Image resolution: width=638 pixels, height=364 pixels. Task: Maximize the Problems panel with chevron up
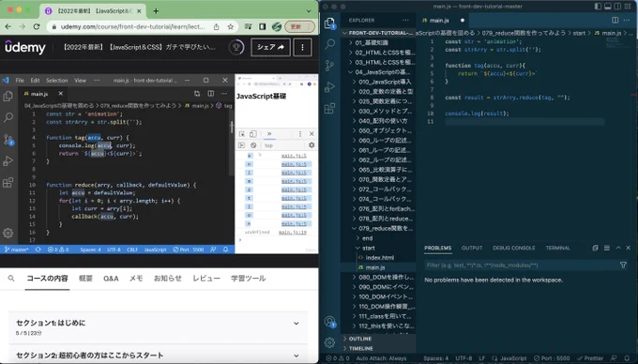coord(618,248)
